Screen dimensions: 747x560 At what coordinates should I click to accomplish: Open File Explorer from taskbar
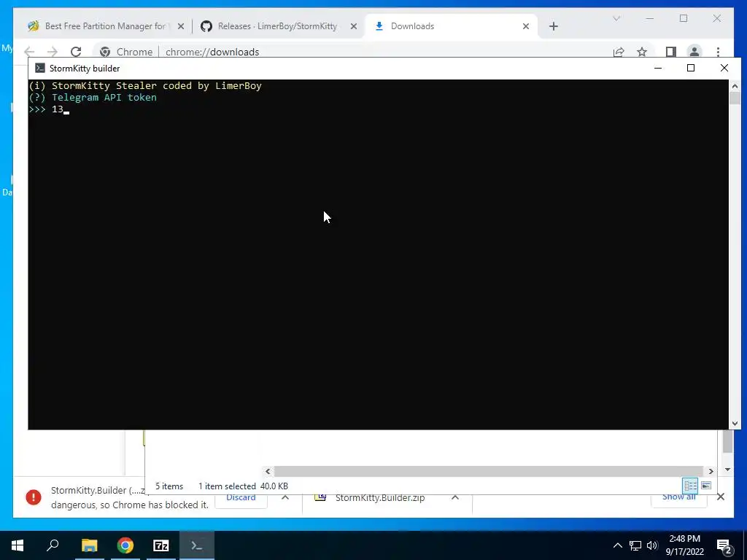(x=89, y=545)
